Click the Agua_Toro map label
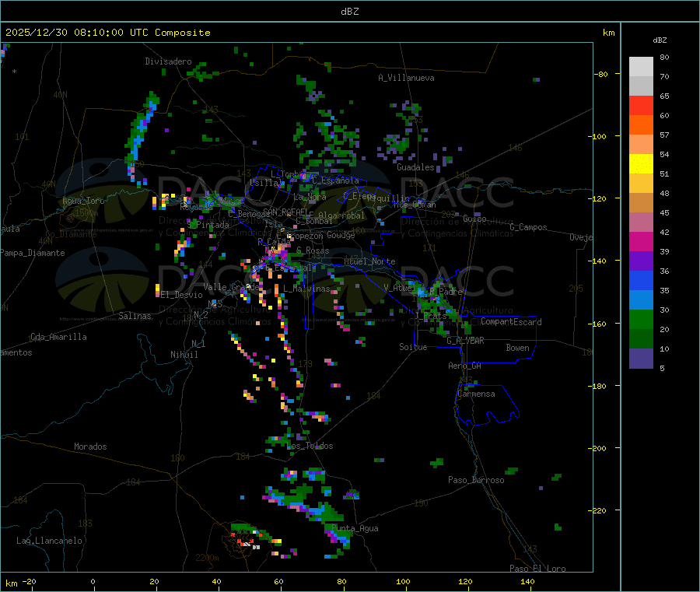 [83, 201]
